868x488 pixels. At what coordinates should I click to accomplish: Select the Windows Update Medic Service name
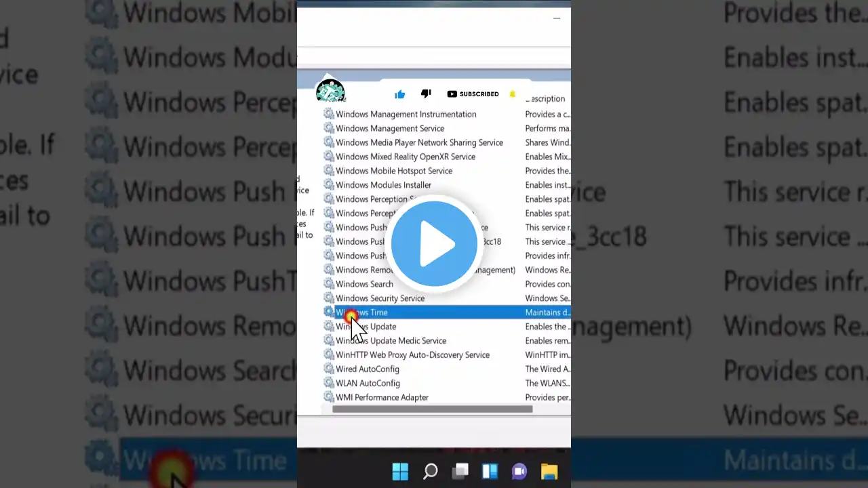[391, 341]
